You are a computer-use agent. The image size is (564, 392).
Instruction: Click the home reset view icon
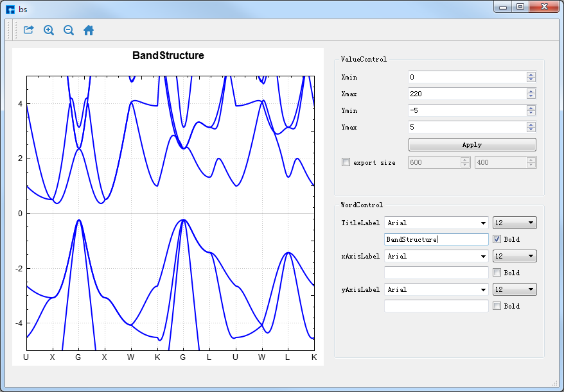(x=89, y=30)
